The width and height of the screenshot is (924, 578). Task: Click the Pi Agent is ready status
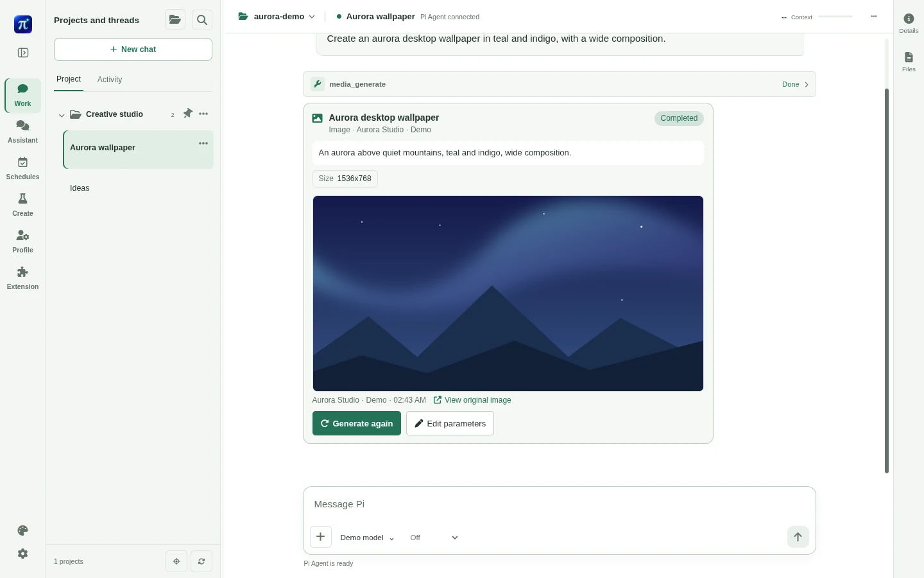(329, 563)
